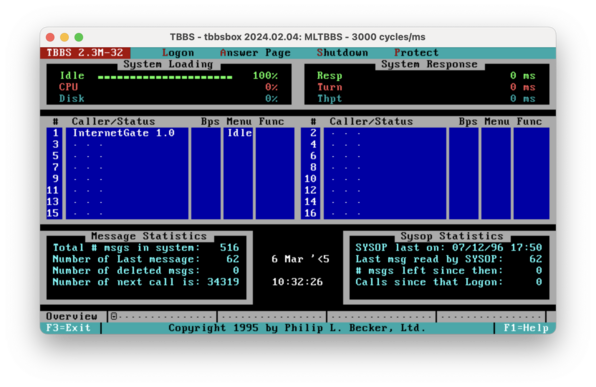Screen dimensions: 596x387
Task: Select line number 7 in the caller list
Action: (55, 167)
